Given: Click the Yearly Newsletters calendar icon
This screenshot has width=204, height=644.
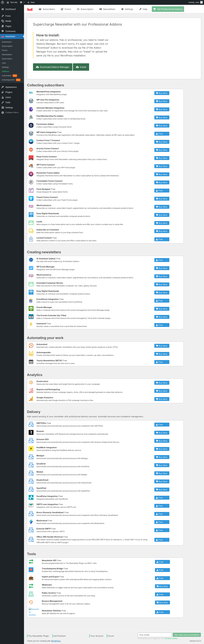Looking at the screenshot, I should (31, 362).
